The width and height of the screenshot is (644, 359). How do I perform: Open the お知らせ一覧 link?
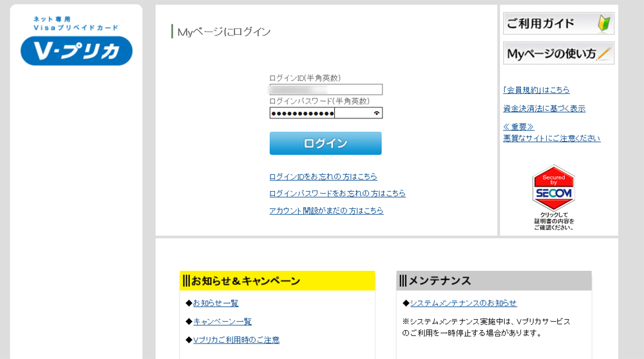pyautogui.click(x=216, y=303)
